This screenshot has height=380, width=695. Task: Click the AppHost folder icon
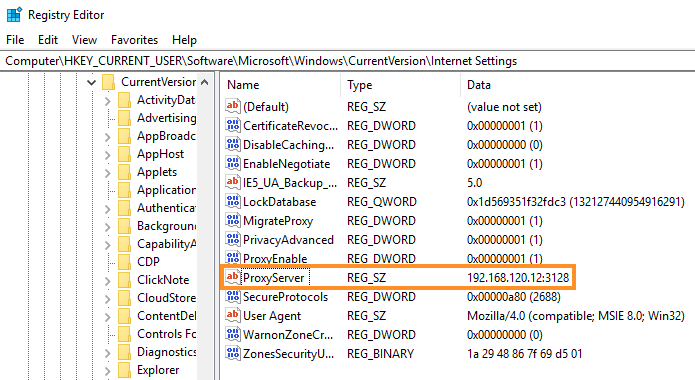[x=125, y=154]
